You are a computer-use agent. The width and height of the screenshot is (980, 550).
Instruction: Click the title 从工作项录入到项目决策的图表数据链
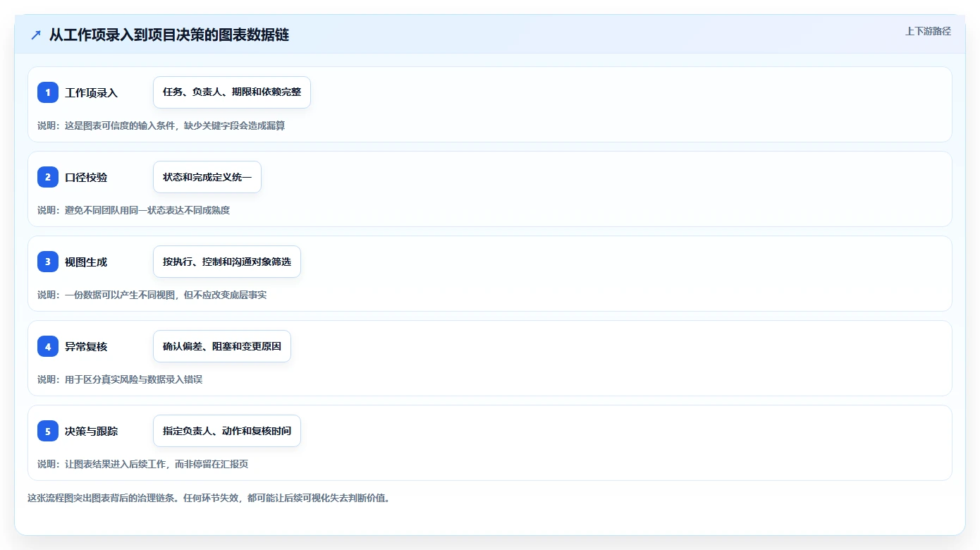point(169,35)
